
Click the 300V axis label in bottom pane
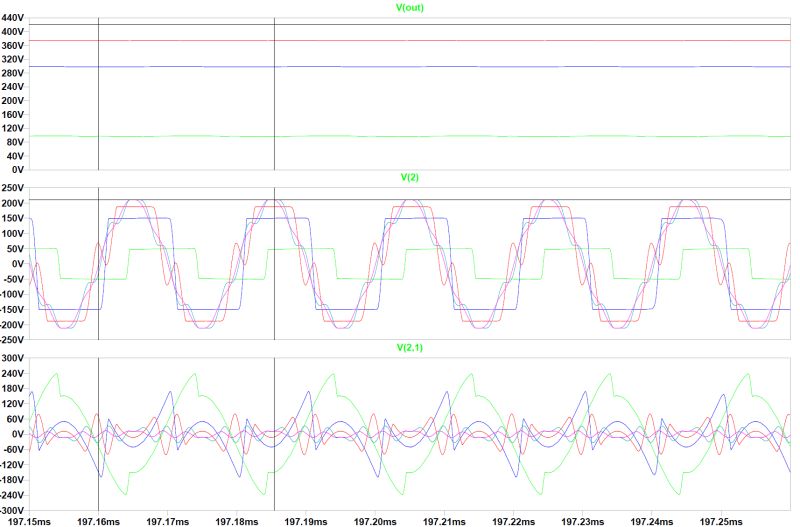tap(13, 358)
